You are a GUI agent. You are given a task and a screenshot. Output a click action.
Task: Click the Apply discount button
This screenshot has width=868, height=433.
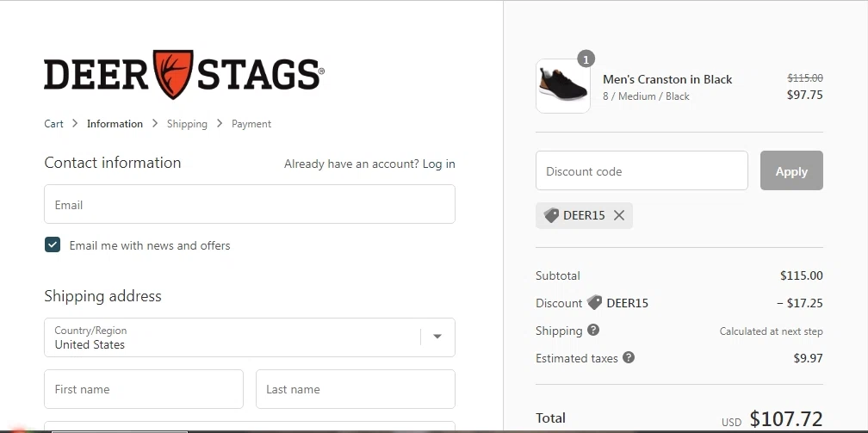tap(791, 170)
